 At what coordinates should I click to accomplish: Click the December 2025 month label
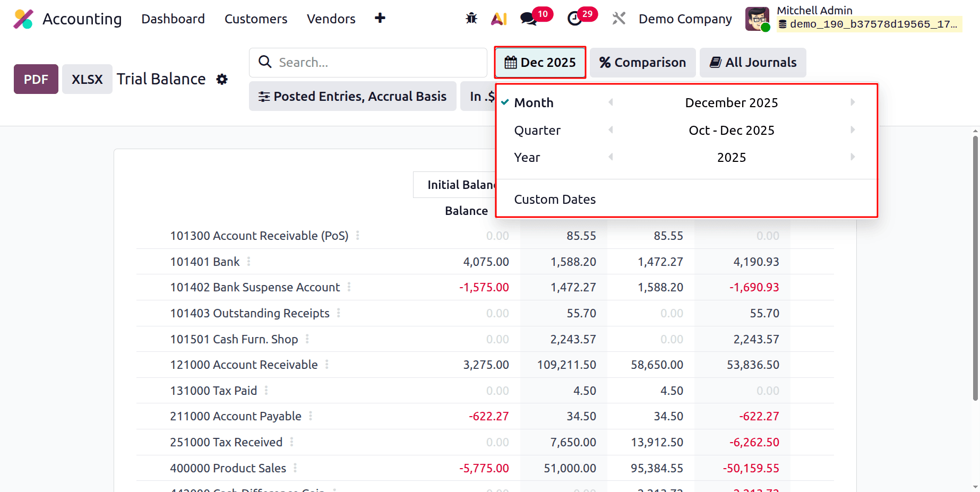pyautogui.click(x=732, y=102)
